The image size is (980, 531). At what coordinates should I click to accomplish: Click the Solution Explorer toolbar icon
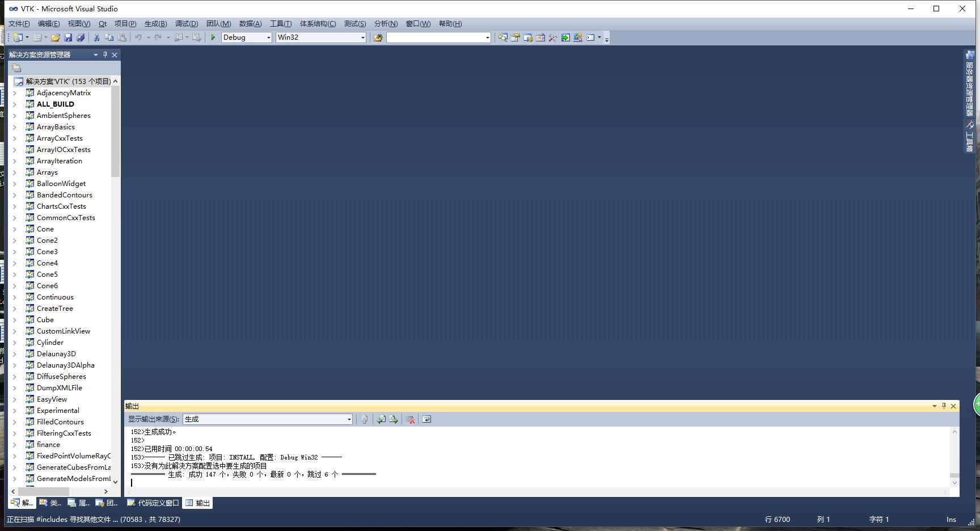click(x=502, y=37)
